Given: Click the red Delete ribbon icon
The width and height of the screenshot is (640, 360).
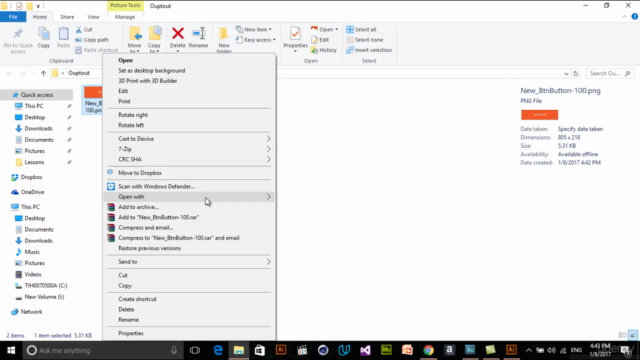Looking at the screenshot, I should pyautogui.click(x=178, y=38).
